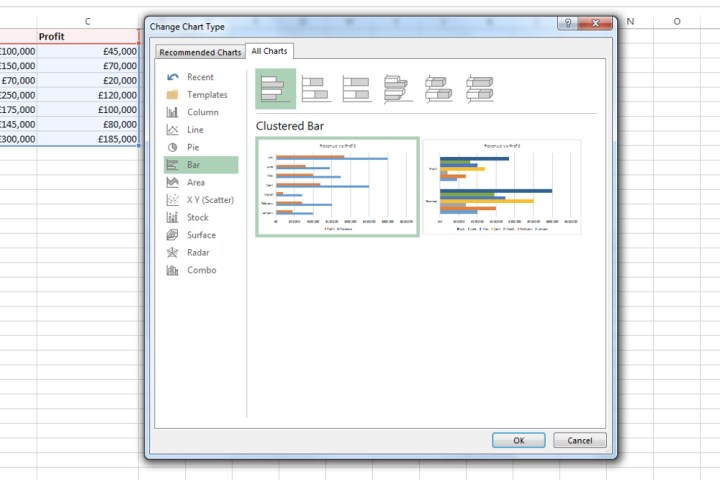Screen dimensions: 720x480
Task: Pick the Column chart category
Action: point(202,112)
